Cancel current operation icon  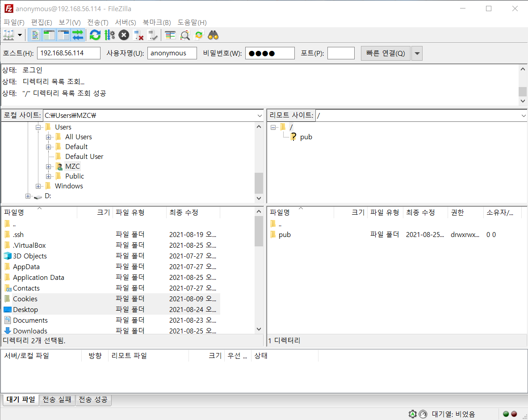tap(124, 35)
